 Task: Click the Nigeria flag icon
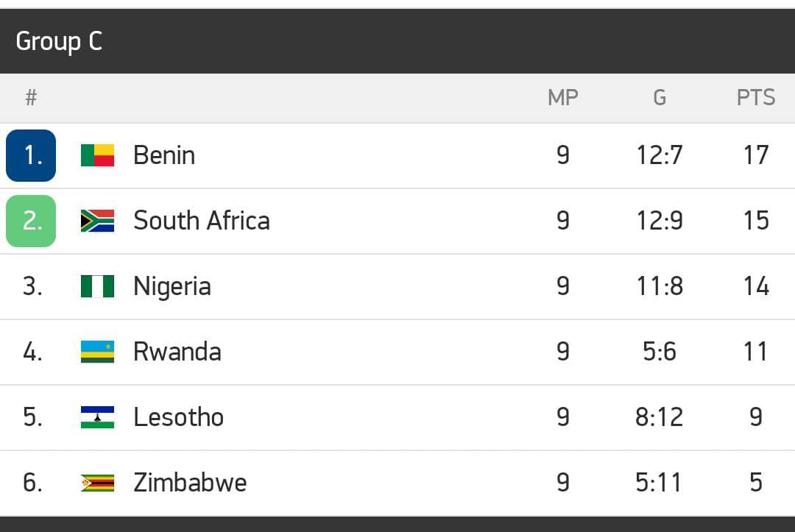click(97, 286)
